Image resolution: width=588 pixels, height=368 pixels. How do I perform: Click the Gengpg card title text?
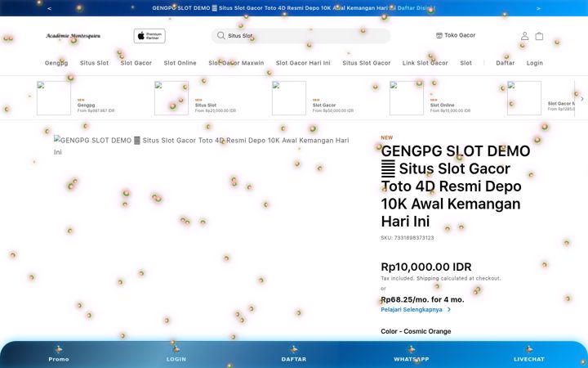tap(86, 105)
